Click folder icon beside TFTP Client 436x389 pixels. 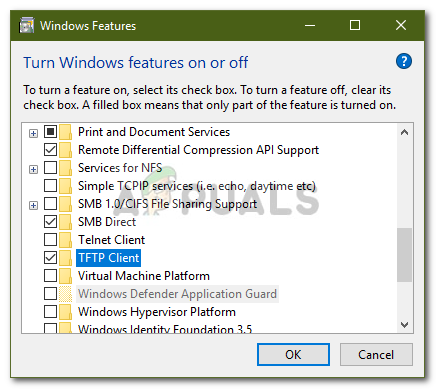point(65,258)
